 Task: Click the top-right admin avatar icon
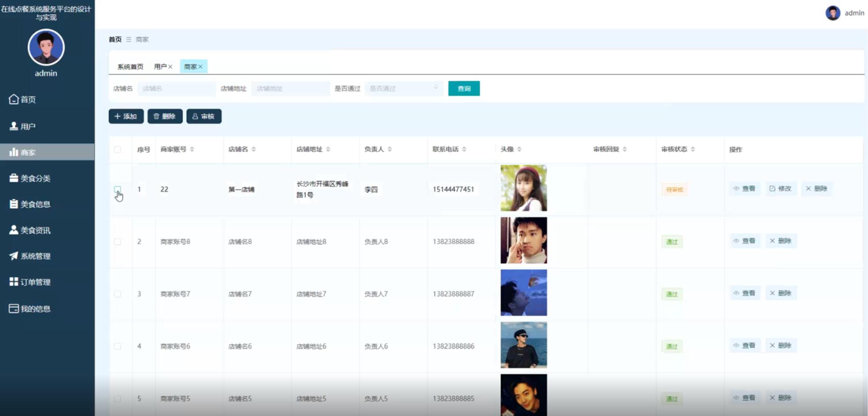click(x=833, y=13)
